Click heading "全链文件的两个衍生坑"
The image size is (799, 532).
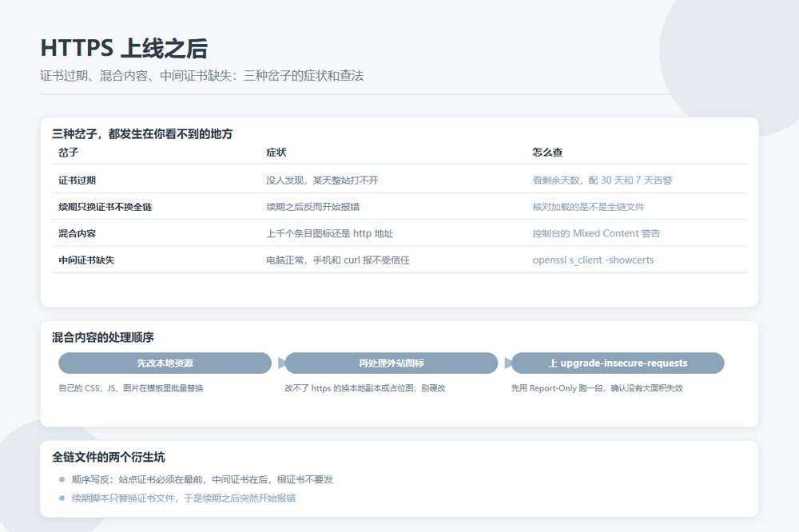coord(109,457)
